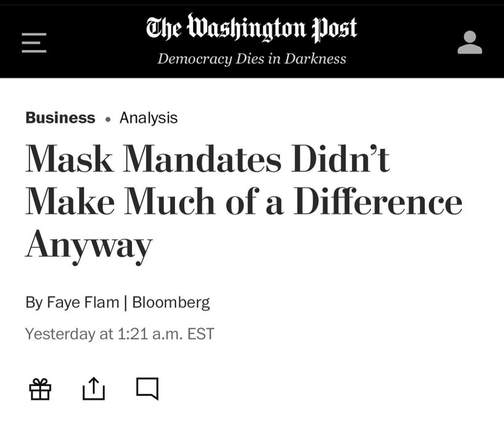Click the "Democracy Dies in Darkness" tagline

pyautogui.click(x=252, y=59)
